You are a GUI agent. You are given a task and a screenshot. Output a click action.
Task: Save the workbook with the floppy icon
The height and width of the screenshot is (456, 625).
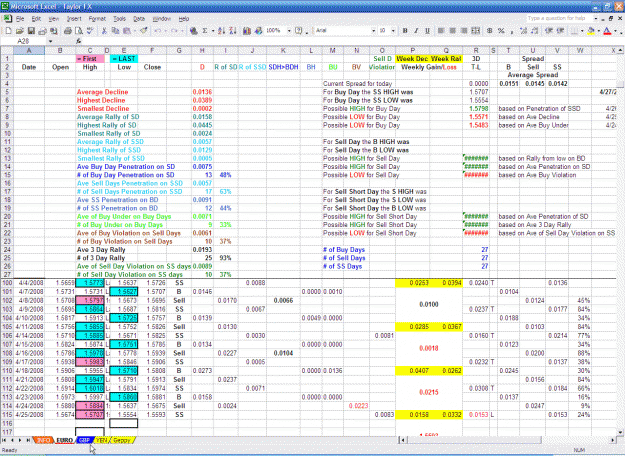click(x=31, y=31)
